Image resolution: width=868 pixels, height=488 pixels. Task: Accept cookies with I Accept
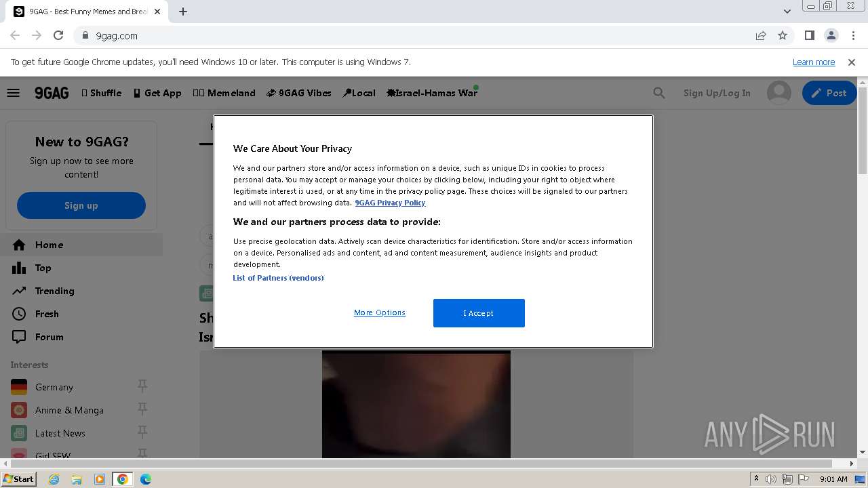click(479, 313)
